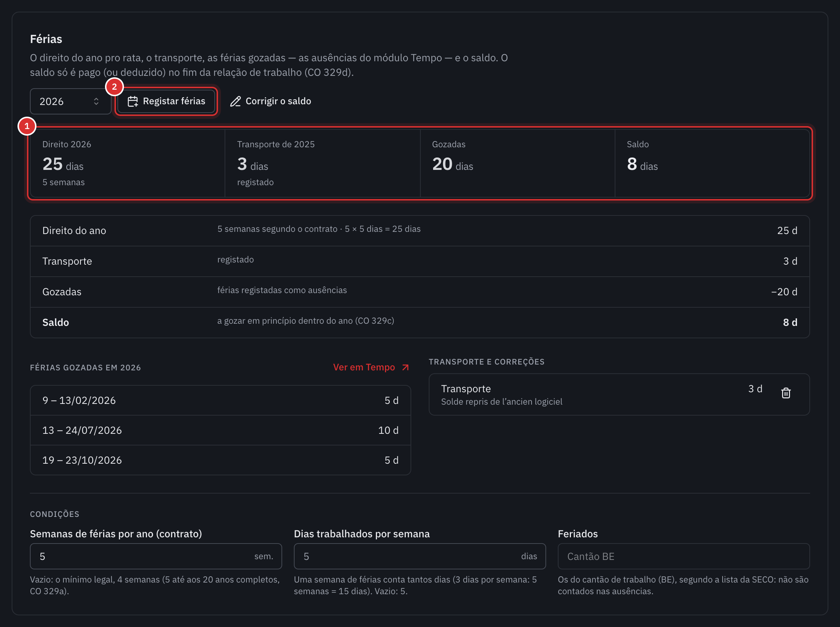
Task: Click the Transporte de 2025 card
Action: pyautogui.click(x=323, y=163)
